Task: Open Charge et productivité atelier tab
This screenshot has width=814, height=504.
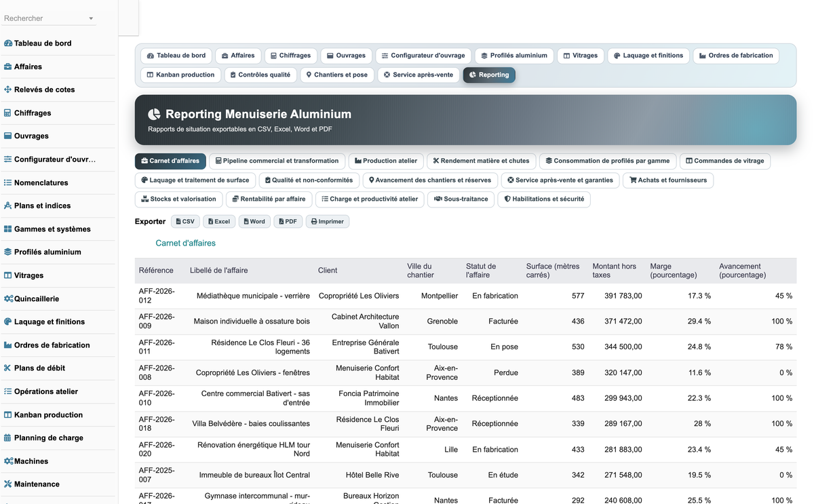Action: click(370, 199)
